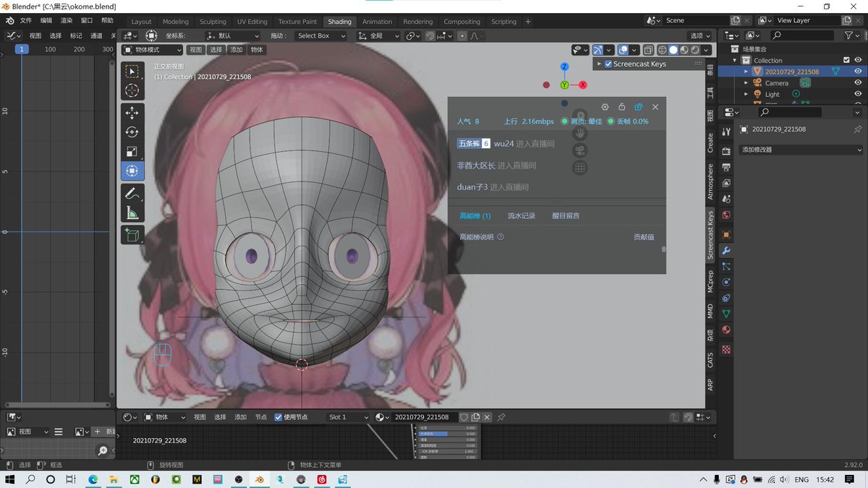Open the Tool properties tab

click(726, 132)
